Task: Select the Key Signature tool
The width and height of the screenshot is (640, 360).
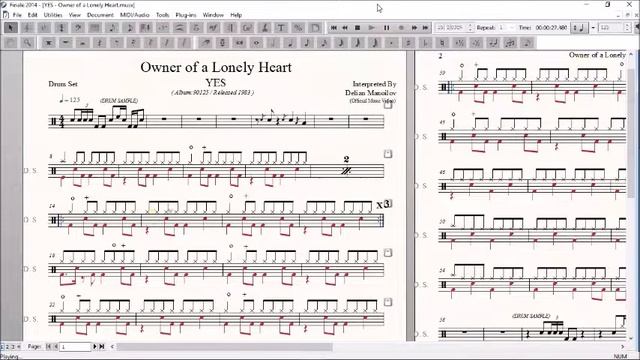Action: 44,28
